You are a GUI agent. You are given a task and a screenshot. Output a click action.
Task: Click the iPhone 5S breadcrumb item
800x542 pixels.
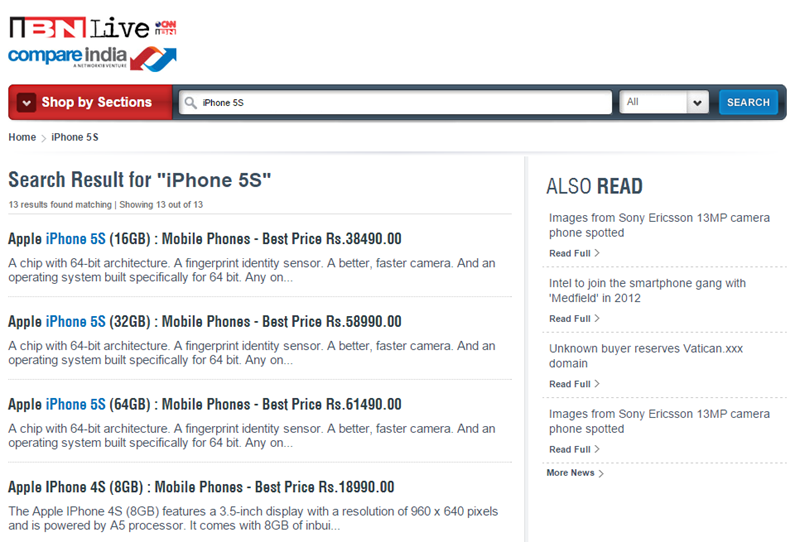(74, 137)
